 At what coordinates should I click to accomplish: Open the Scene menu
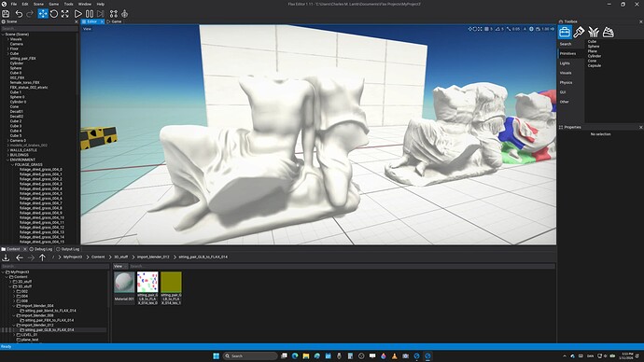click(38, 4)
